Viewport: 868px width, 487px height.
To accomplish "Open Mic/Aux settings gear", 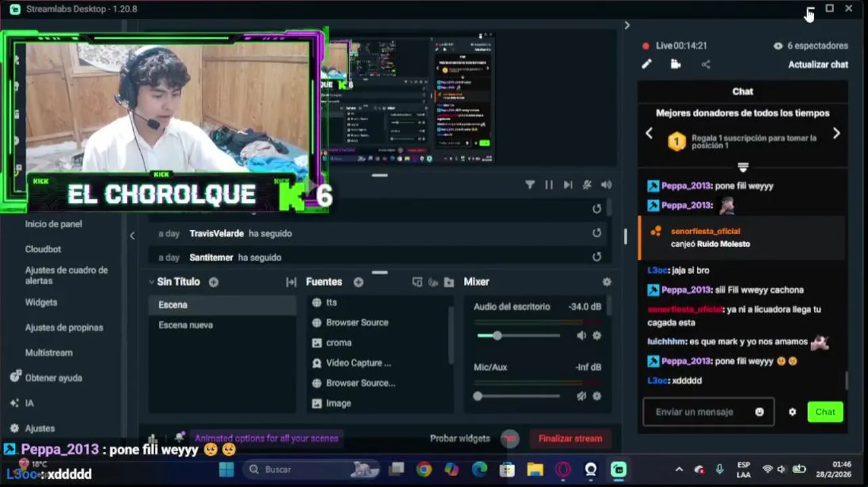I will pos(597,396).
